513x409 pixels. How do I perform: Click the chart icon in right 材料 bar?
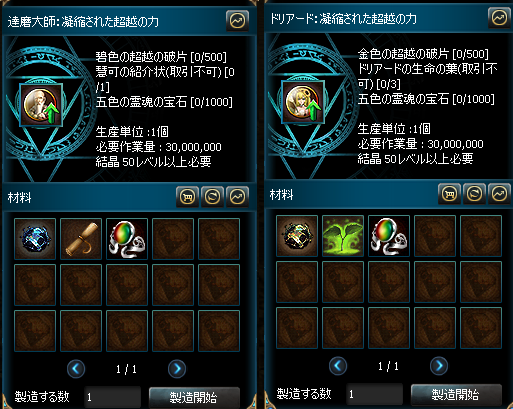pyautogui.click(x=499, y=194)
